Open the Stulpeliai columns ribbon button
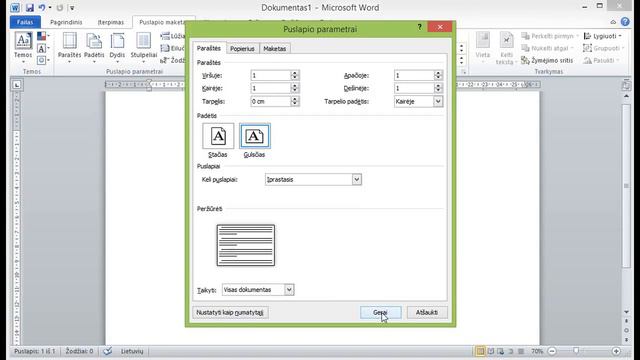640x360 pixels. click(x=144, y=48)
